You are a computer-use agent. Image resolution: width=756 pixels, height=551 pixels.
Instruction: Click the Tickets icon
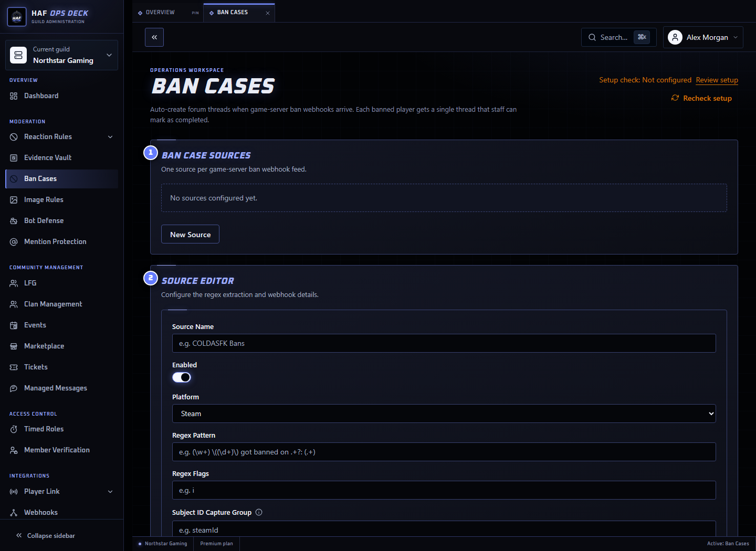[14, 367]
